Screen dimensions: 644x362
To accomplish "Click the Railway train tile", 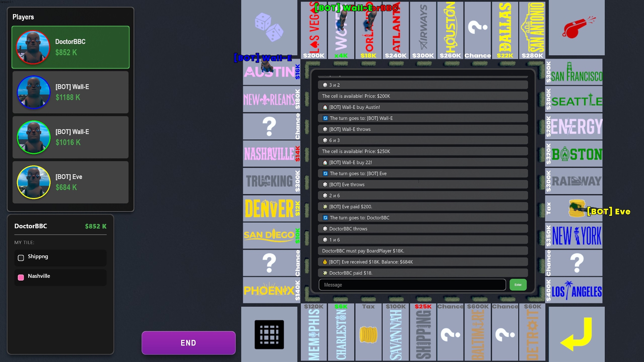I will pyautogui.click(x=576, y=181).
